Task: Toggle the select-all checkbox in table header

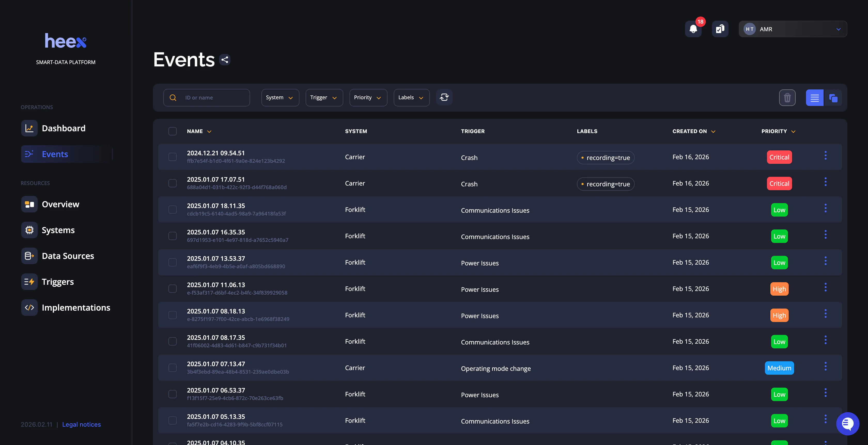Action: click(x=173, y=131)
